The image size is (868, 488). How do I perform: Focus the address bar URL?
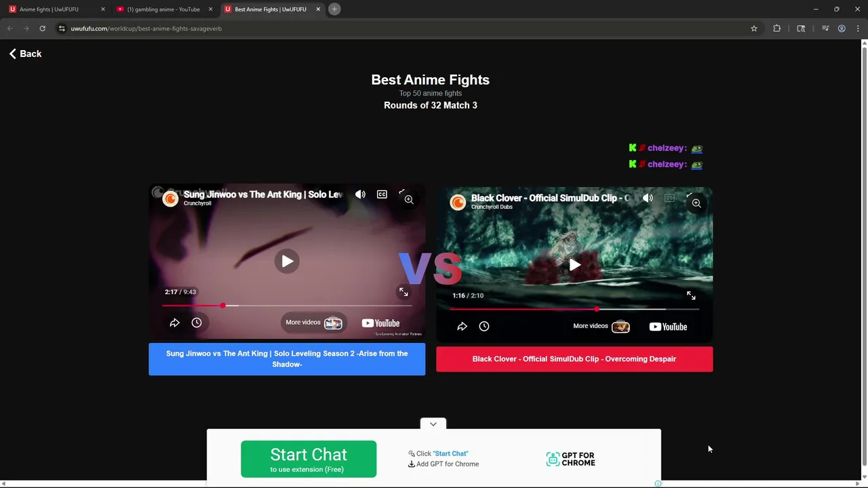click(x=146, y=28)
